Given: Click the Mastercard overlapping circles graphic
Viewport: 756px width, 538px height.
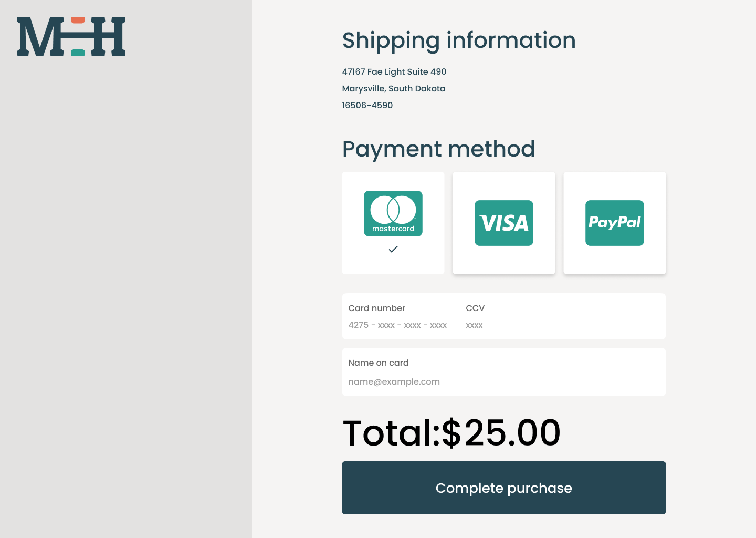Looking at the screenshot, I should (x=393, y=209).
